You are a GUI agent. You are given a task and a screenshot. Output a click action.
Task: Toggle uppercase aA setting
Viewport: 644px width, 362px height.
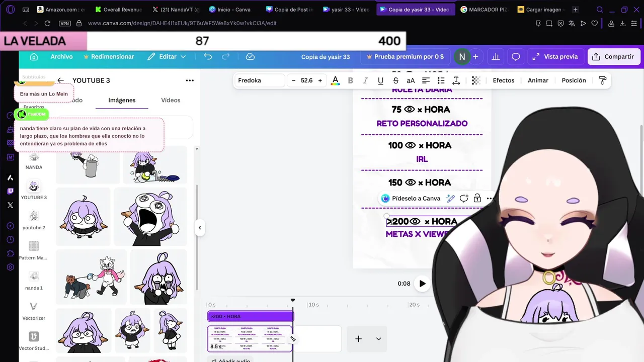tap(411, 80)
